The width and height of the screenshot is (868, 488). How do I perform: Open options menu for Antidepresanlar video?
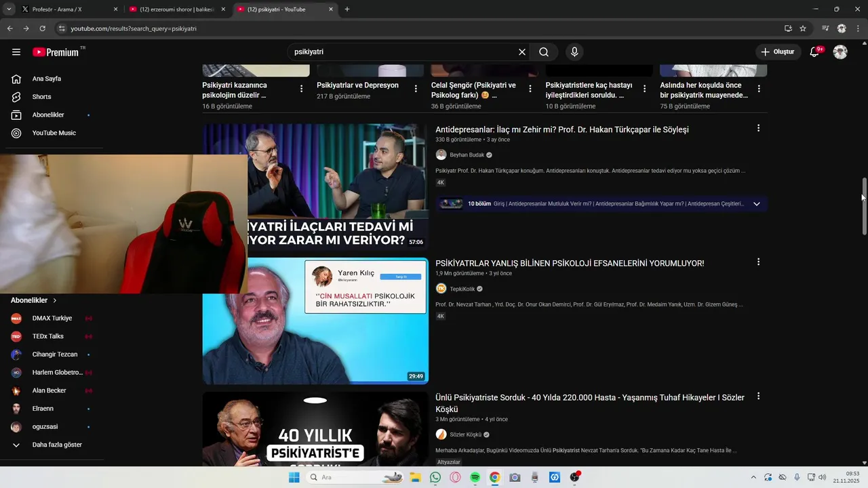[758, 128]
